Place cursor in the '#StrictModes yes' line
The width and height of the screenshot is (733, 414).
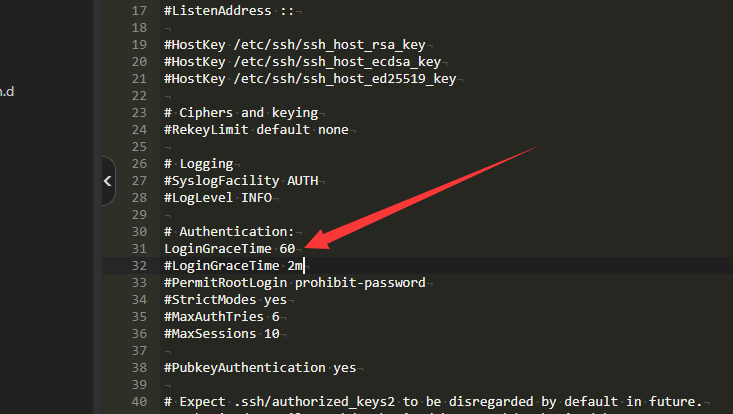224,300
